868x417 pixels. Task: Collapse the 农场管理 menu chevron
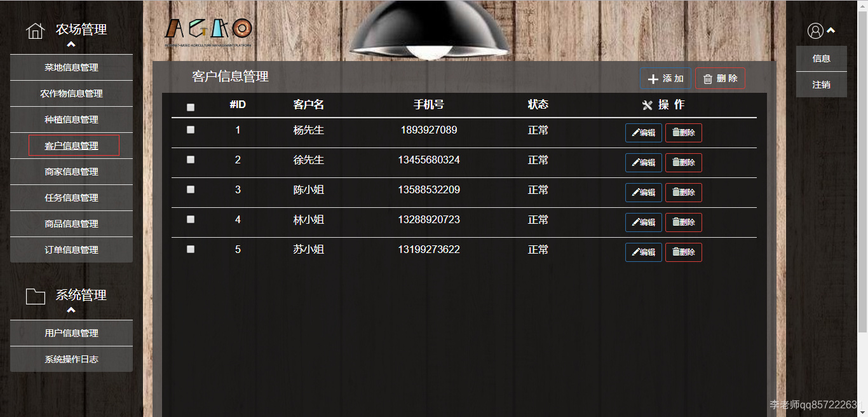click(x=71, y=44)
